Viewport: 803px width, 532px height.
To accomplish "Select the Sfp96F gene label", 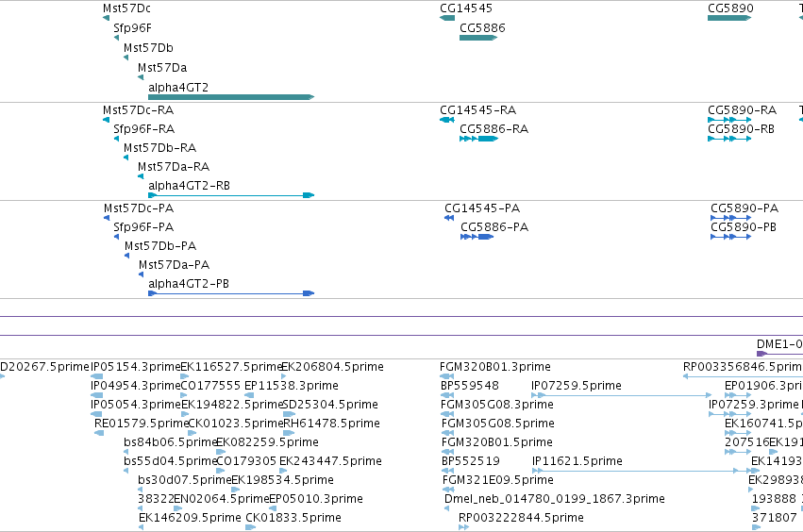I will pos(132,28).
